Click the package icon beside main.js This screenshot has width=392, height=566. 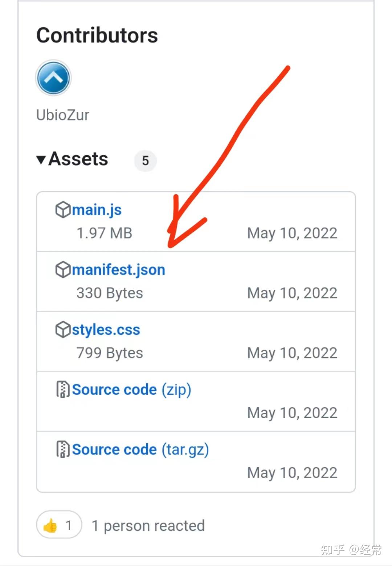[62, 210]
